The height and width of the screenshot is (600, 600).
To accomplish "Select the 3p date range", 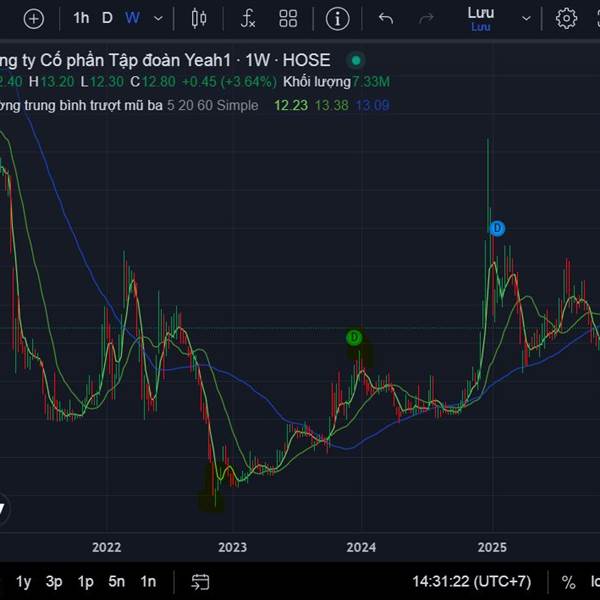I will [x=54, y=582].
